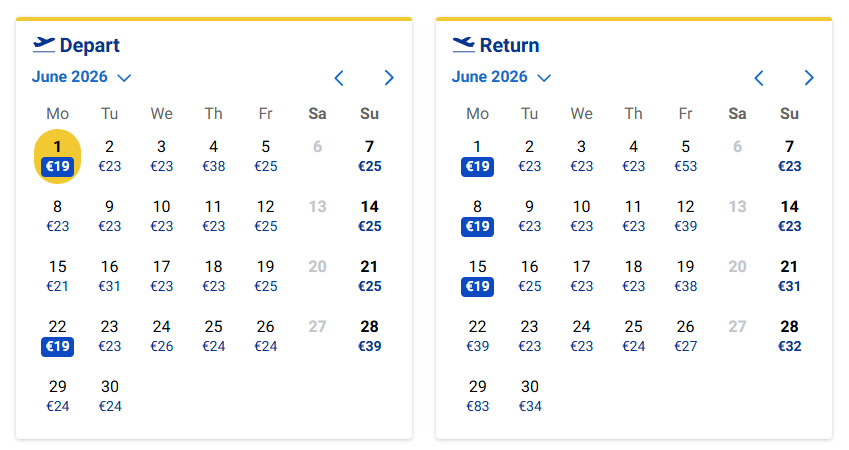The height and width of the screenshot is (450, 849).
Task: Open the Depart June 2026 month dropdown
Action: click(82, 77)
